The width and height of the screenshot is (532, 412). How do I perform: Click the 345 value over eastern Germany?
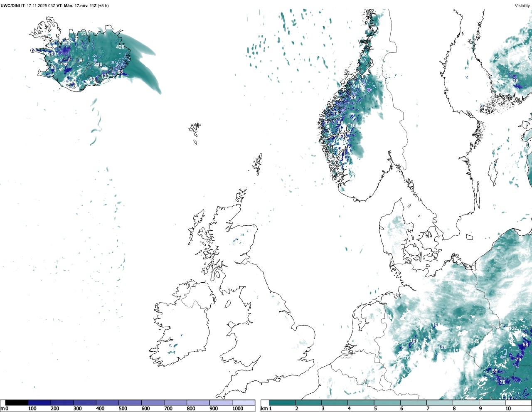pyautogui.click(x=475, y=341)
